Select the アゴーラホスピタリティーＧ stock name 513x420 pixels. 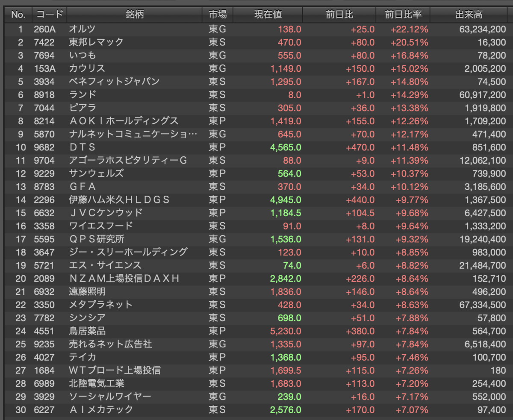128,160
